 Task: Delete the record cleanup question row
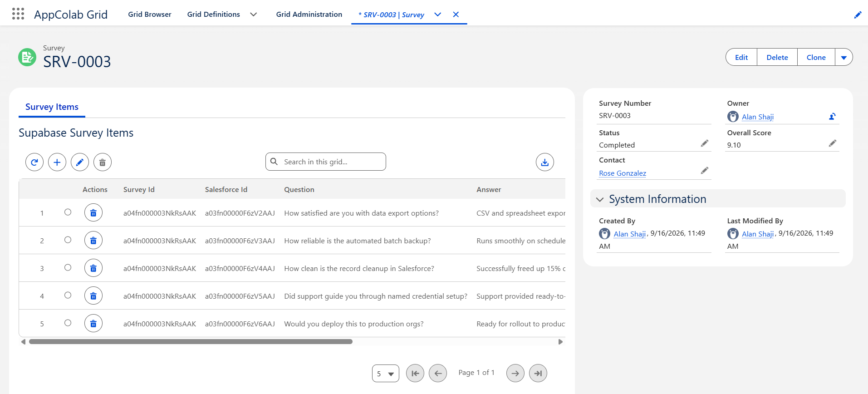point(93,268)
